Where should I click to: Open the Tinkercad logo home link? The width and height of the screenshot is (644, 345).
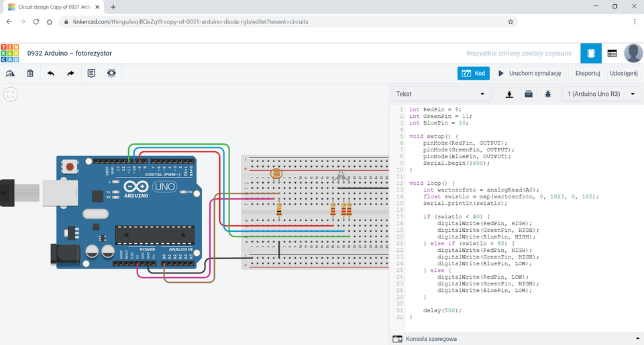click(10, 54)
